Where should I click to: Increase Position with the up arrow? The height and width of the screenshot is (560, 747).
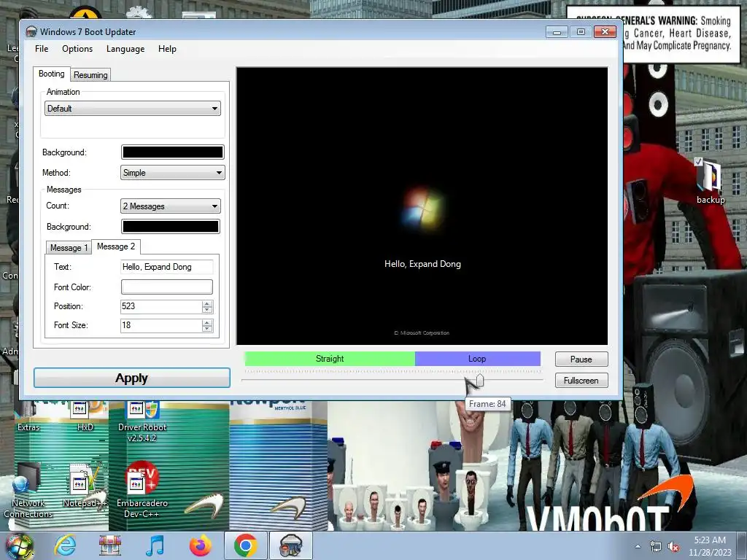click(x=206, y=303)
